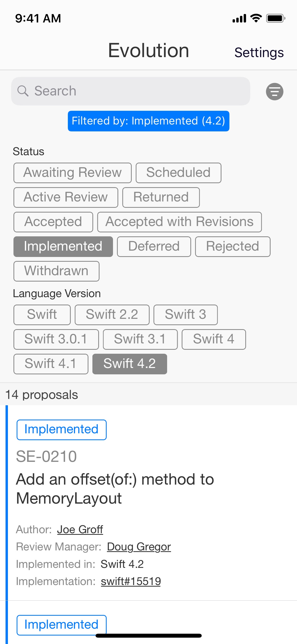Tap the Implemented badge on SE-0210

click(x=62, y=430)
